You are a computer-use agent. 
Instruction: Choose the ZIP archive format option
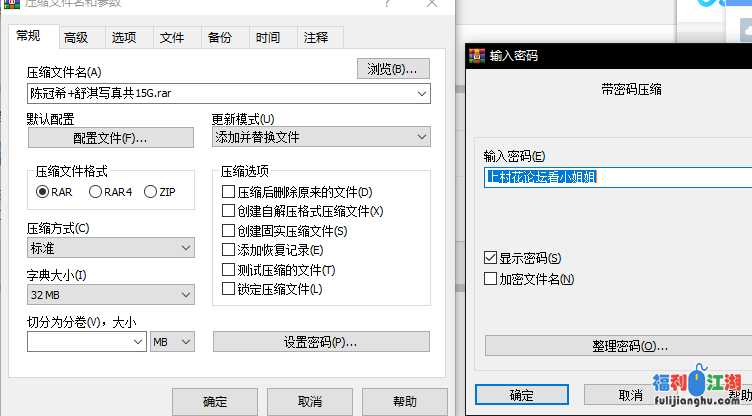tap(151, 191)
